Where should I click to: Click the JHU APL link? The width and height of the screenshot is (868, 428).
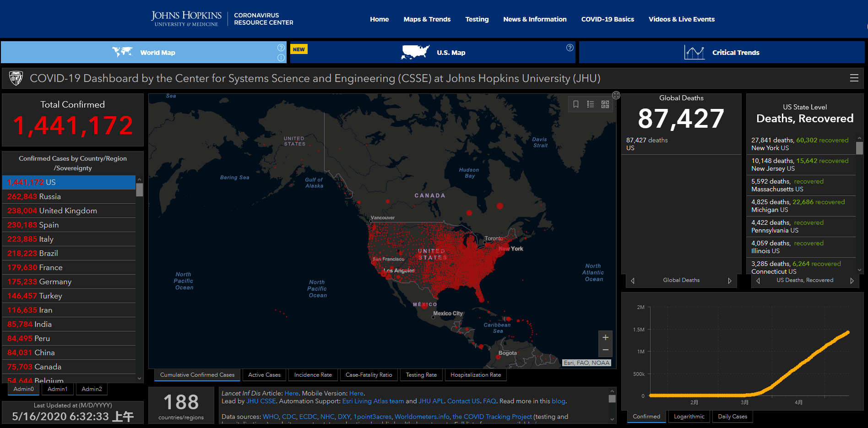(x=431, y=401)
